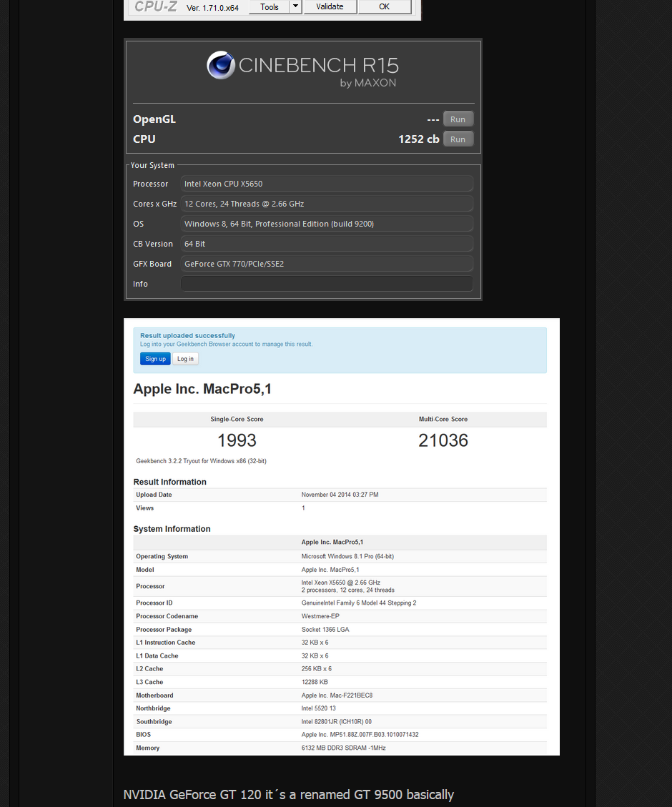The width and height of the screenshot is (672, 807).
Task: Click the CPU-Z version 'Ver. 1.71.0.x64' text
Action: tap(212, 8)
